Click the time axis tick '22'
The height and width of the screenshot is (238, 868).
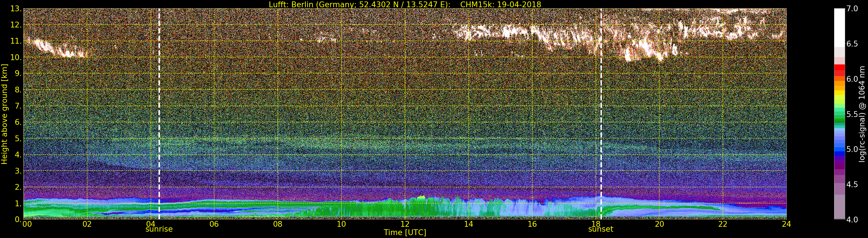(723, 224)
